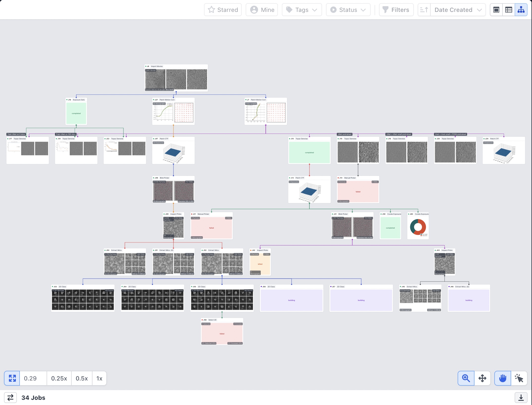Screen dimensions: 532x405
Task: Select the magnifier zoom tool
Action: (x=466, y=378)
